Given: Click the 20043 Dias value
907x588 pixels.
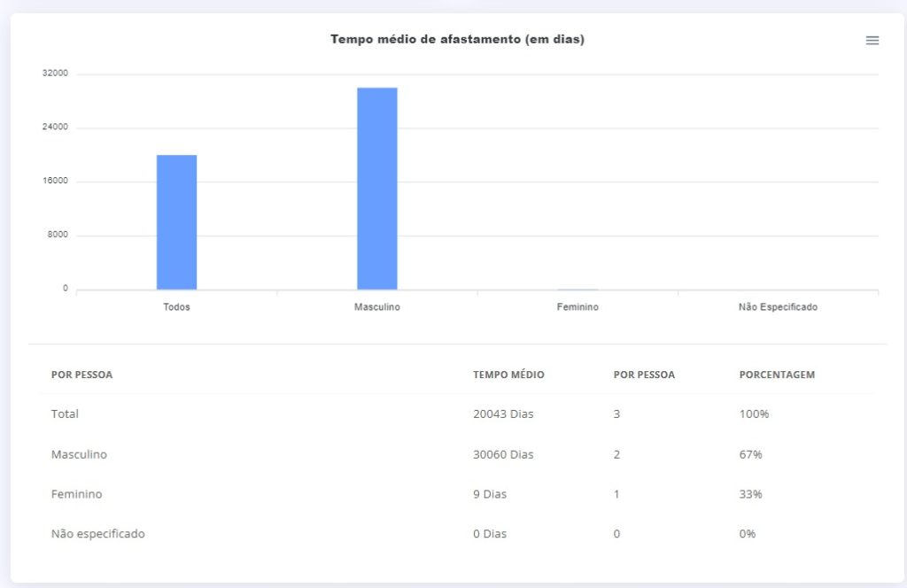Looking at the screenshot, I should click(503, 414).
